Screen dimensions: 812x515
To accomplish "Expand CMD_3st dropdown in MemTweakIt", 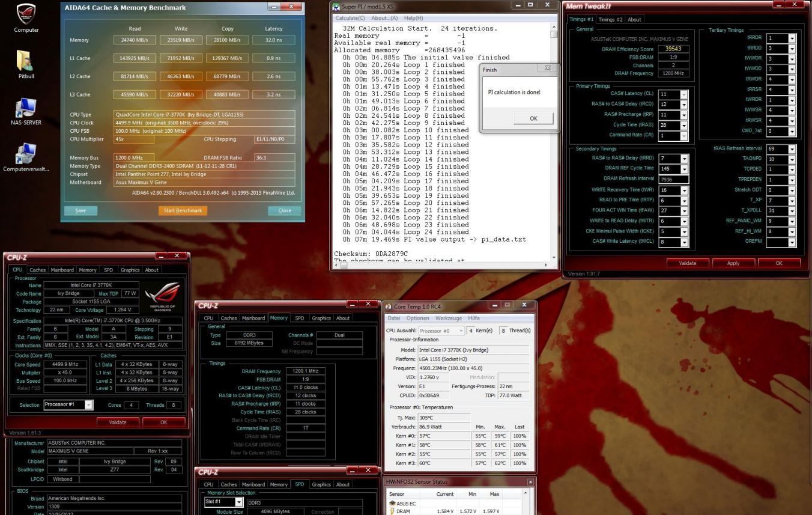I will click(792, 132).
